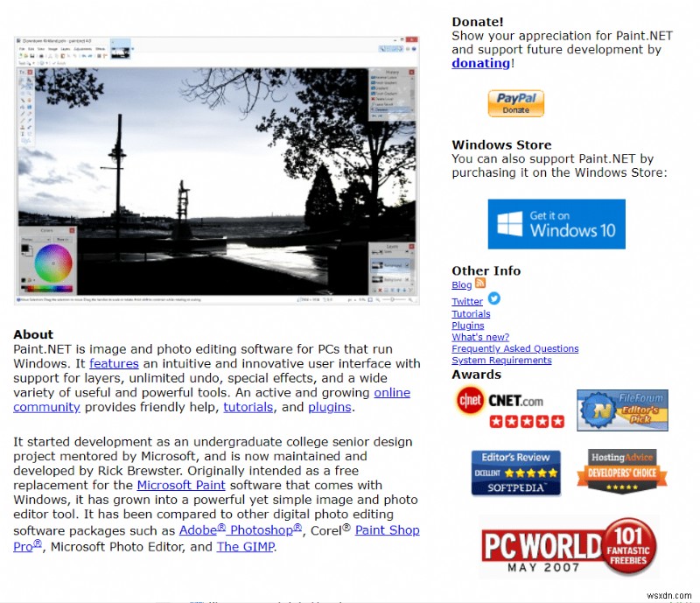Open the Blog link
This screenshot has width=700, height=603.
click(x=462, y=285)
